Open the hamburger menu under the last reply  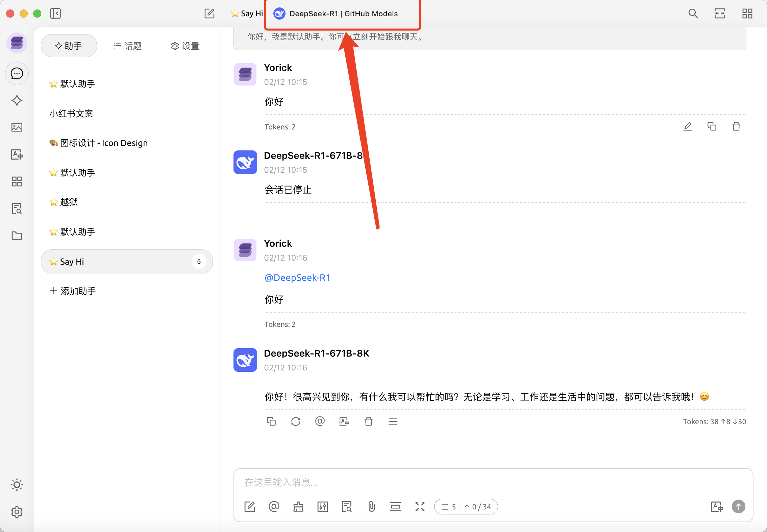(x=393, y=421)
